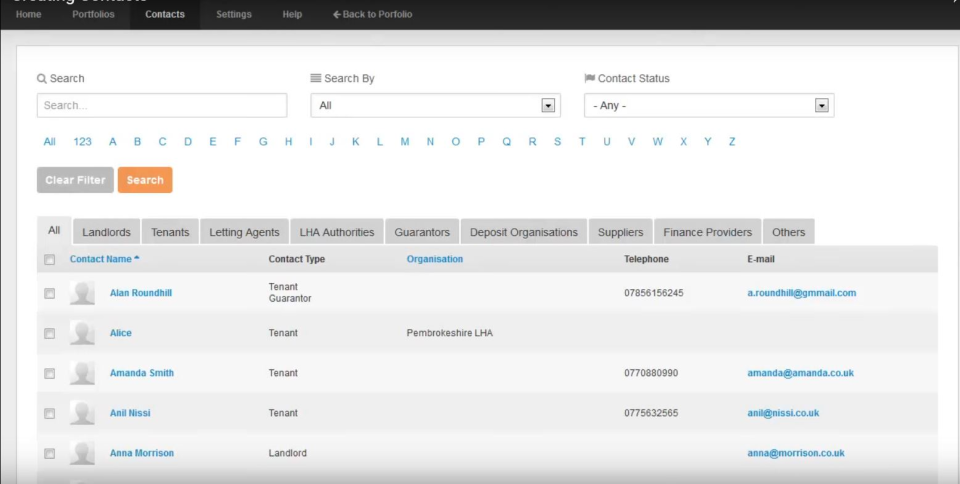Filter contacts by letter T
Image resolution: width=960 pixels, height=484 pixels.
[582, 141]
